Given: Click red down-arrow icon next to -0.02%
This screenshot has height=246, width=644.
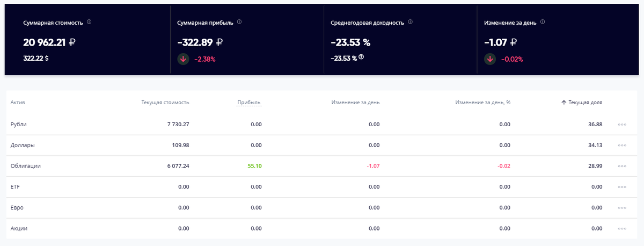Looking at the screenshot, I should 490,59.
